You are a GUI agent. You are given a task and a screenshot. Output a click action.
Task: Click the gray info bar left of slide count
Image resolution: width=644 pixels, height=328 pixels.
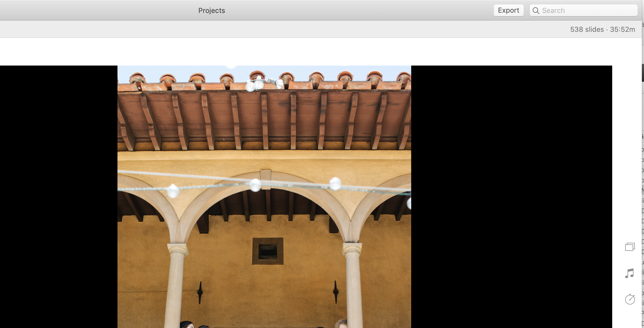[269, 29]
